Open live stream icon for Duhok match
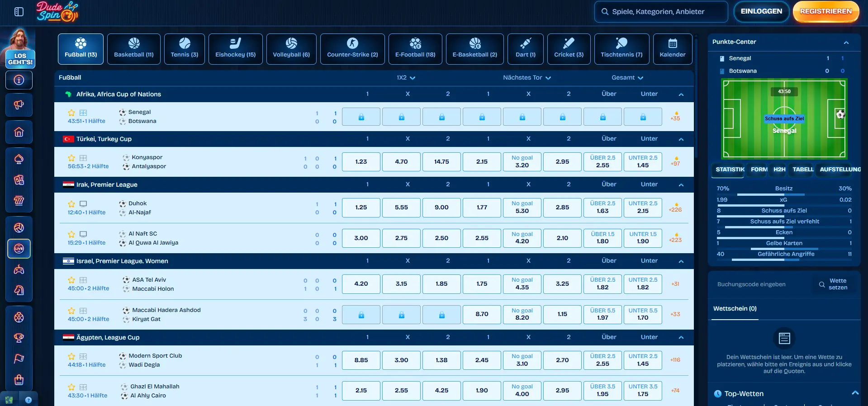Screen dimensions: 868x406 tap(83, 204)
